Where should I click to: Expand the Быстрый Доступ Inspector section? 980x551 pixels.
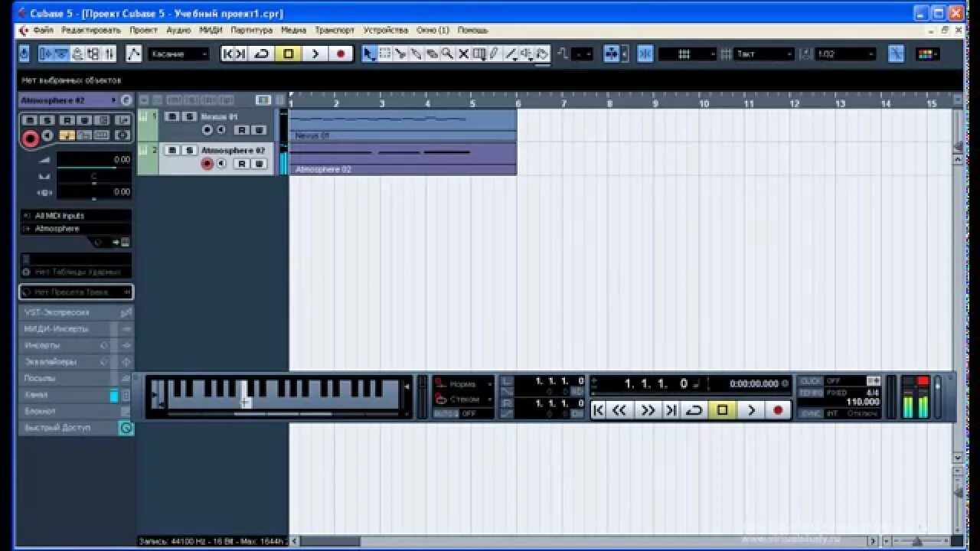coord(76,428)
